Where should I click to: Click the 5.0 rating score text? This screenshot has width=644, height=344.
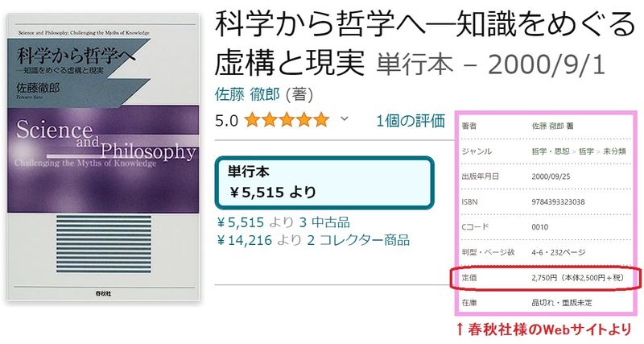coord(227,120)
